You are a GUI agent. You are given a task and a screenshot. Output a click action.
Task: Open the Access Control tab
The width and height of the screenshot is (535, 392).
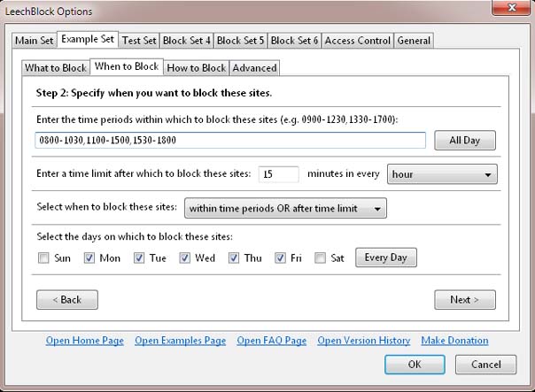(358, 41)
